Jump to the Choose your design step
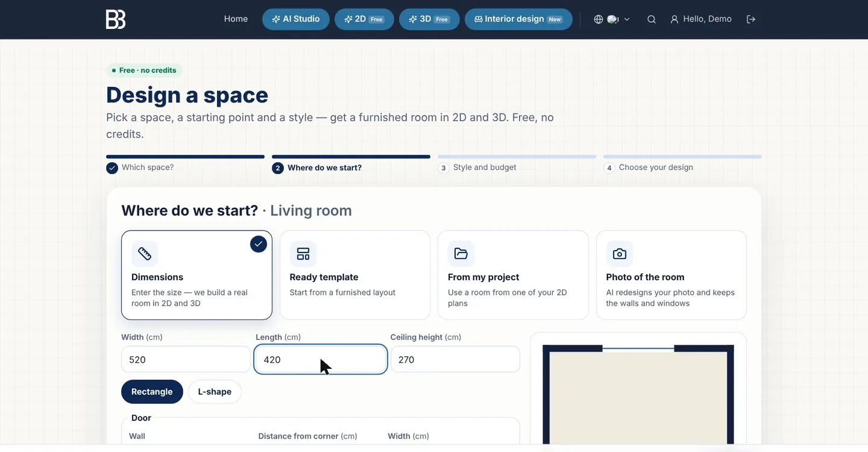This screenshot has width=868, height=452. pos(682,165)
